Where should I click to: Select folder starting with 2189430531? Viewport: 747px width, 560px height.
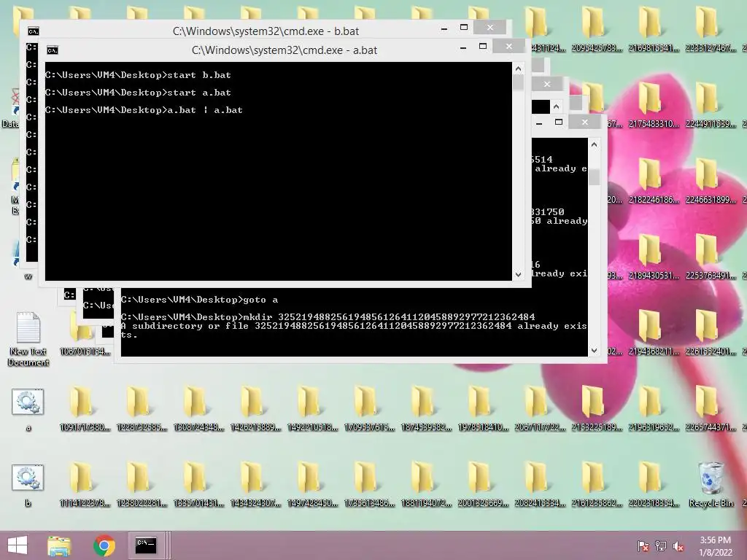click(x=654, y=257)
